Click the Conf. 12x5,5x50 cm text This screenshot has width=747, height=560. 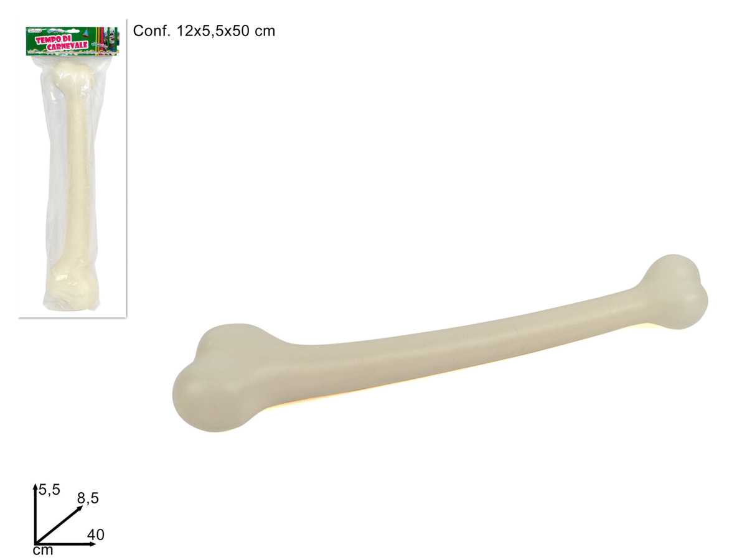pos(204,31)
